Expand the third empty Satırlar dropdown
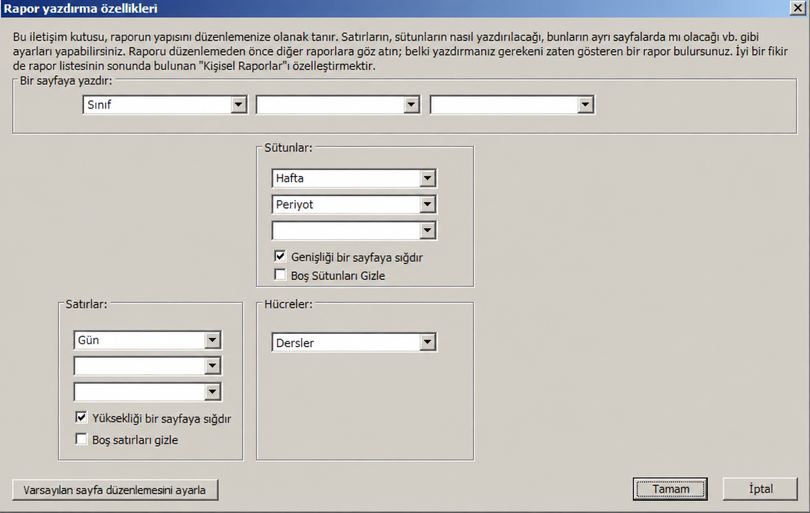810x513 pixels. point(212,392)
